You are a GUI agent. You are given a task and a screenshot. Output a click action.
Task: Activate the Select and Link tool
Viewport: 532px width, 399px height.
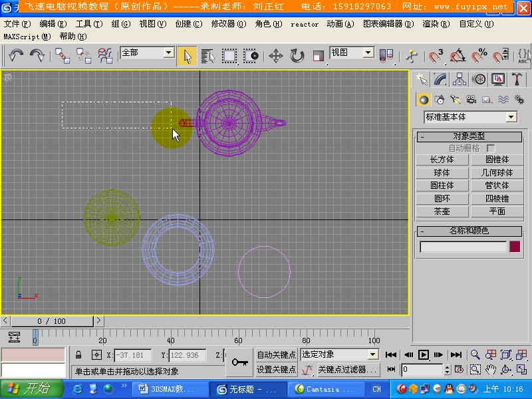(x=63, y=56)
